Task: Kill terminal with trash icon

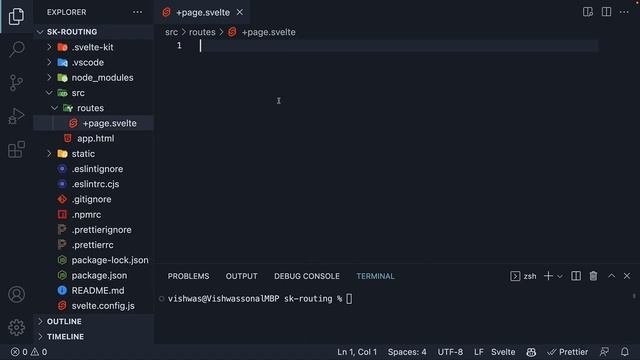Action: pyautogui.click(x=593, y=276)
